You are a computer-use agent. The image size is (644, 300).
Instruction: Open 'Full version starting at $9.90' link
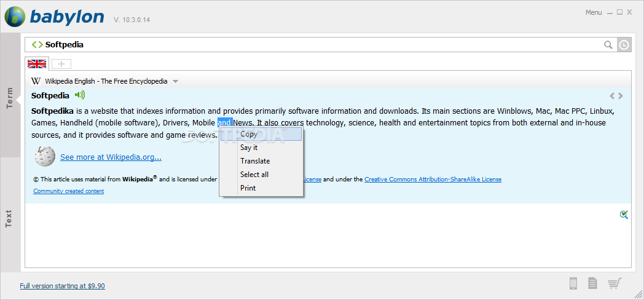click(x=63, y=286)
